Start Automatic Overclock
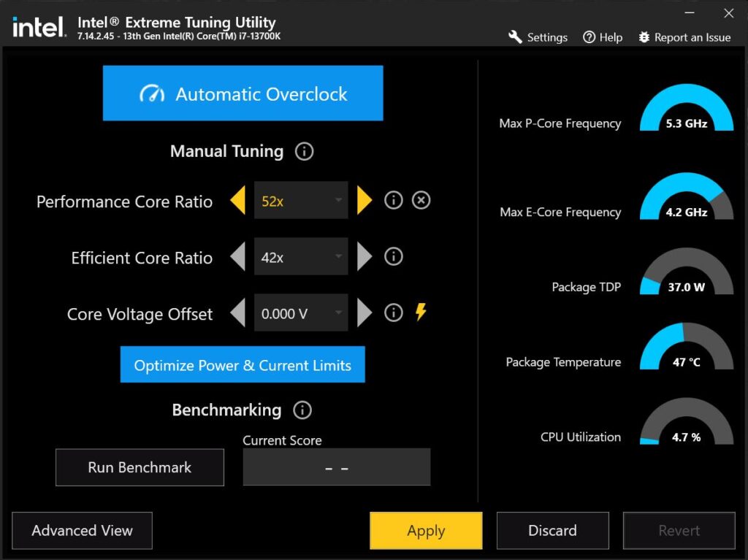 pos(243,93)
